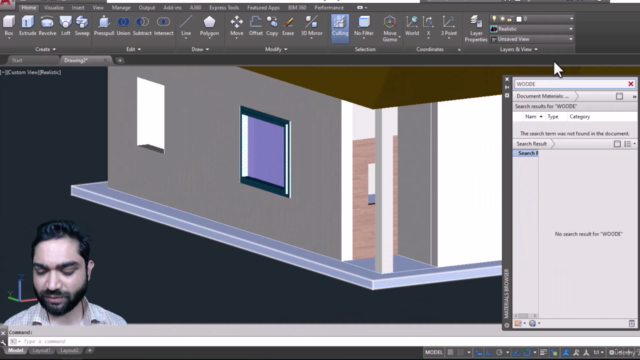Click the Category column header
The width and height of the screenshot is (640, 360).
click(x=580, y=117)
